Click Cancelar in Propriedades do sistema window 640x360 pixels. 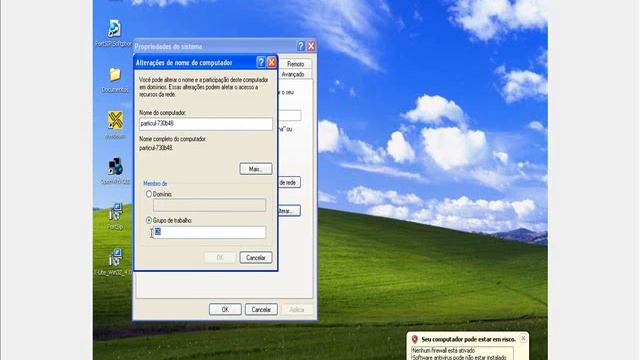tap(261, 309)
